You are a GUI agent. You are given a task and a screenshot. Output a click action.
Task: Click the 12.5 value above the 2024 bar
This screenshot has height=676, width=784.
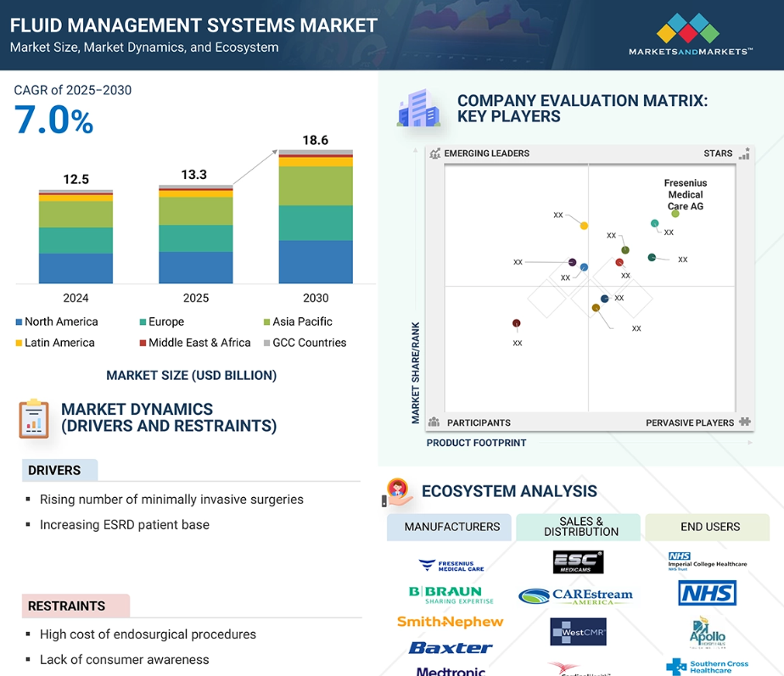tap(76, 180)
